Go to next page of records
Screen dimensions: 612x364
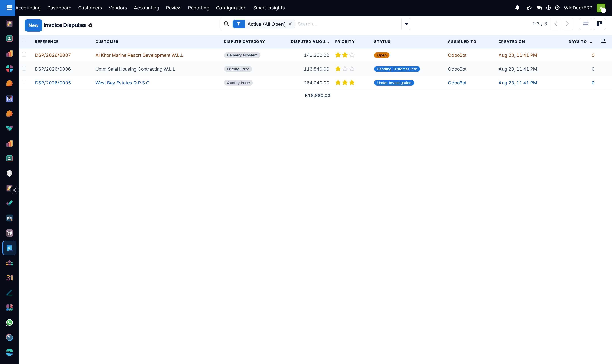click(x=567, y=24)
